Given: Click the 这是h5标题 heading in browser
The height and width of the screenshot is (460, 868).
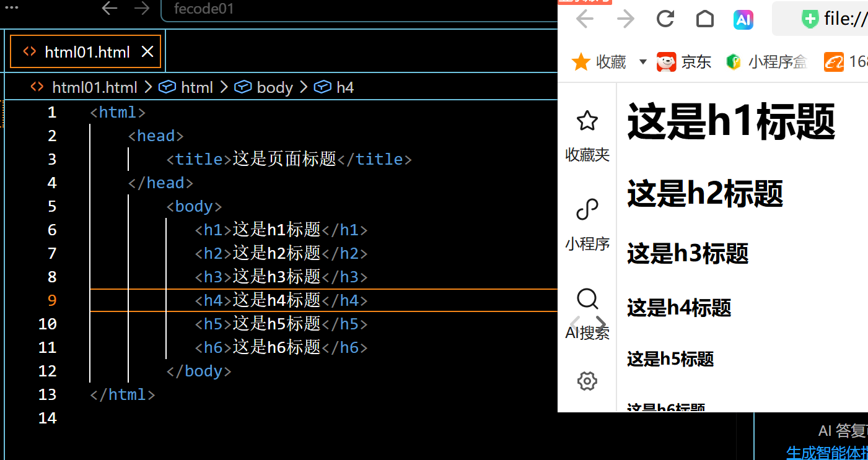Looking at the screenshot, I should [x=670, y=359].
